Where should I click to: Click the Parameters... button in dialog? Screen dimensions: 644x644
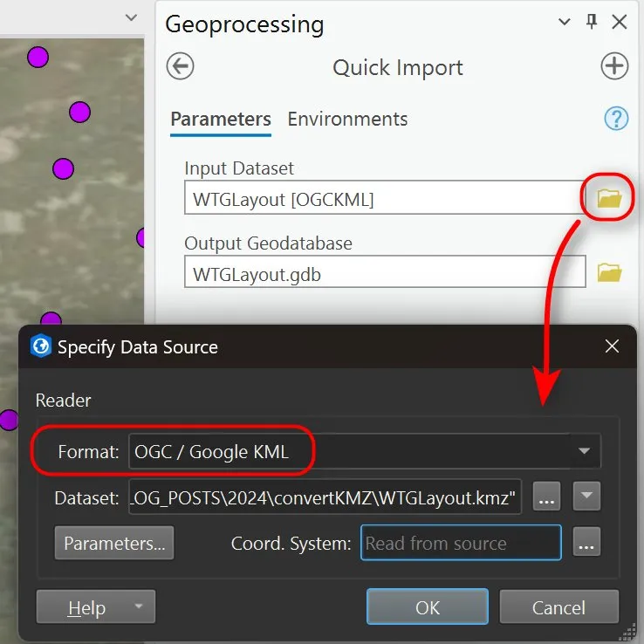coord(114,543)
